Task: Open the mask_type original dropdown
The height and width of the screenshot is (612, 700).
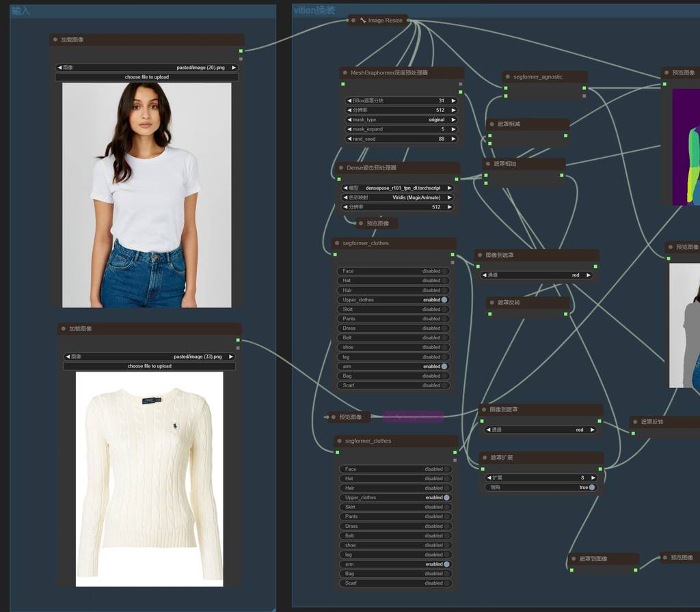Action: click(x=401, y=120)
